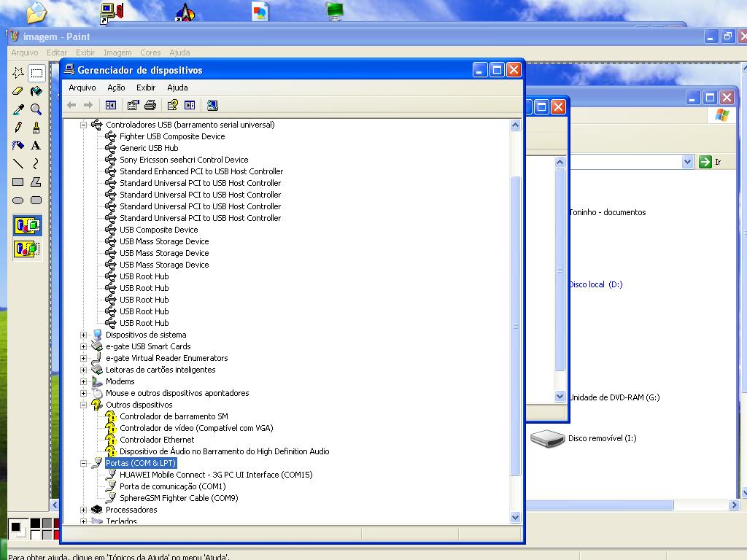Select the Airbrush tool in Paint
The width and height of the screenshot is (747, 560).
pos(18,145)
